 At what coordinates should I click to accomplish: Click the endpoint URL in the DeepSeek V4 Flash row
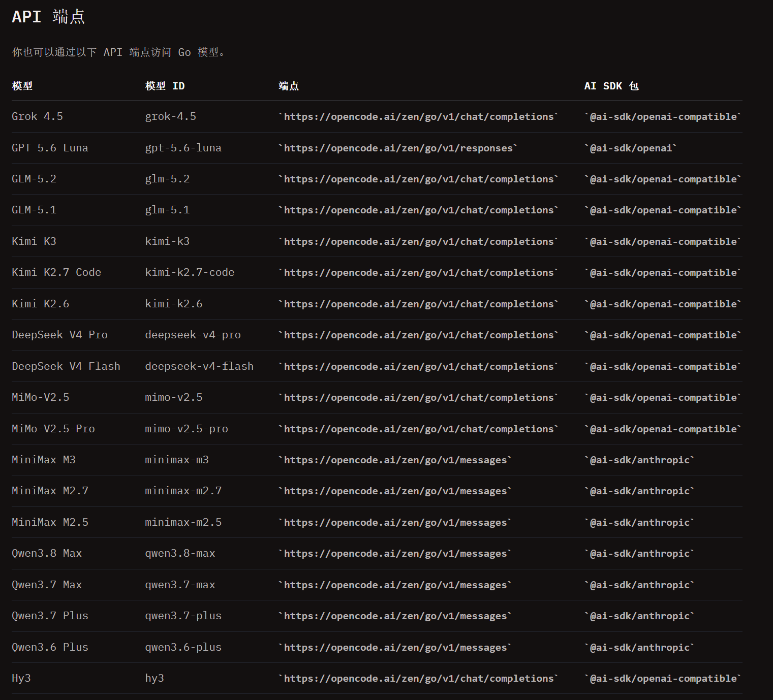418,366
